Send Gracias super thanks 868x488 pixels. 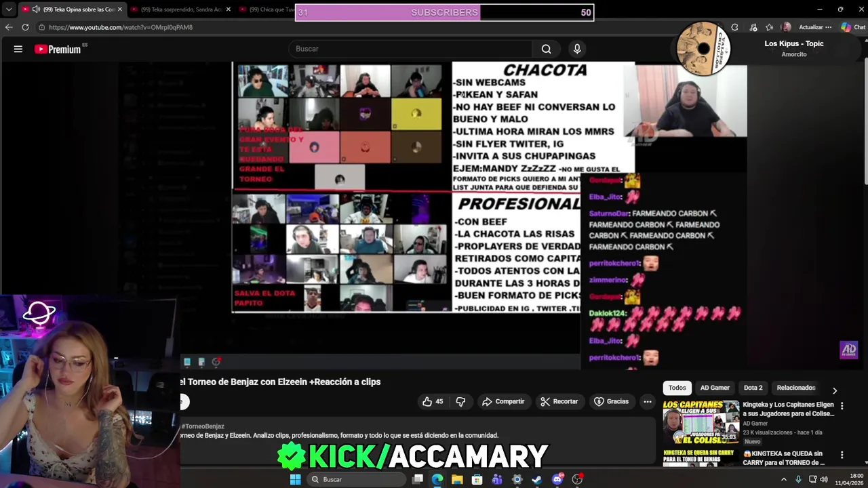pyautogui.click(x=612, y=401)
